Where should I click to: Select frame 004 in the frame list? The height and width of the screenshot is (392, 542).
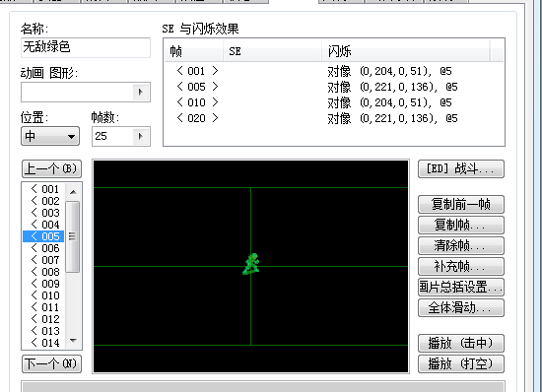[43, 225]
